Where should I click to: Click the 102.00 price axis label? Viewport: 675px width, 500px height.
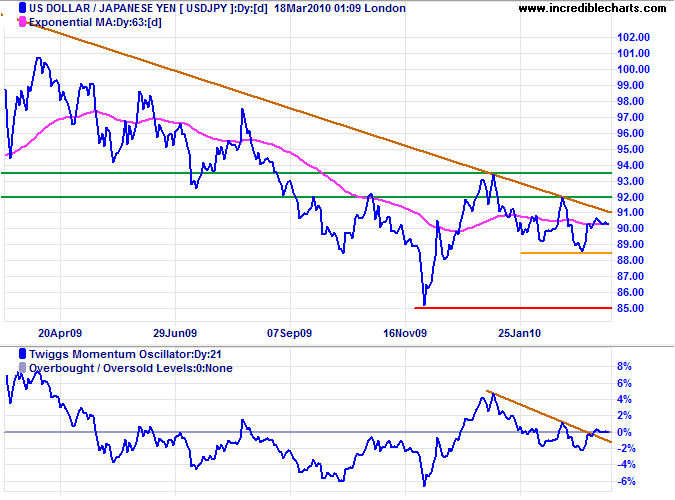coord(633,37)
